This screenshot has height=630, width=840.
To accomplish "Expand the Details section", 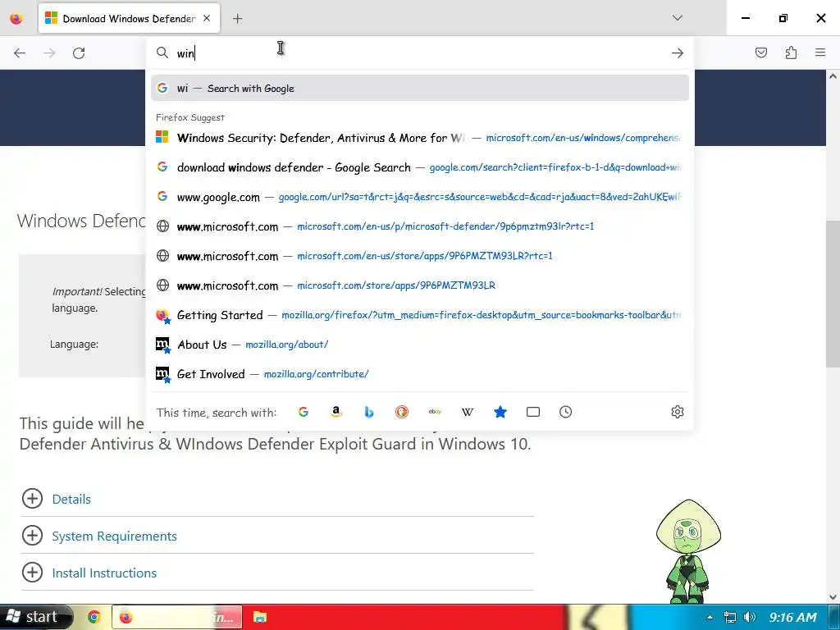I will [71, 499].
